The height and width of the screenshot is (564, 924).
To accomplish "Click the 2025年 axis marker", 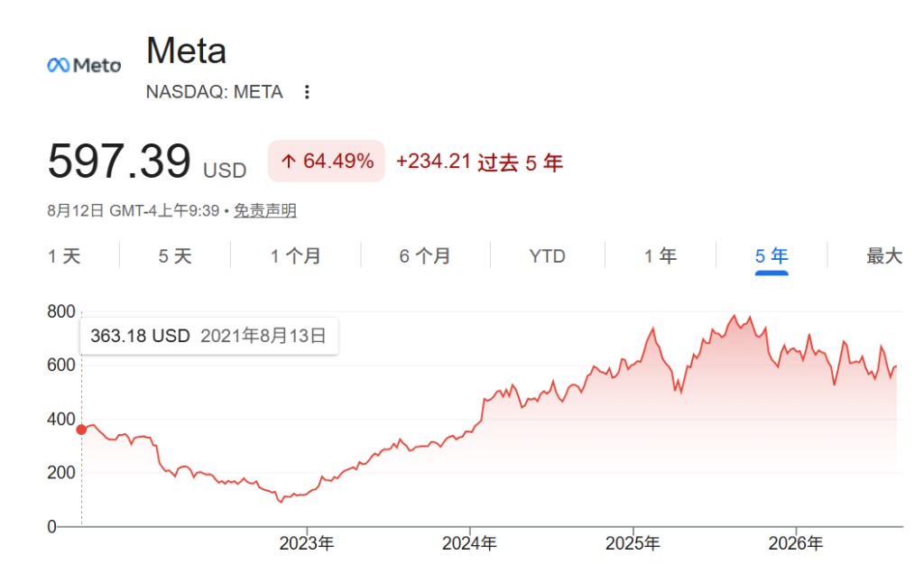I will point(633,542).
